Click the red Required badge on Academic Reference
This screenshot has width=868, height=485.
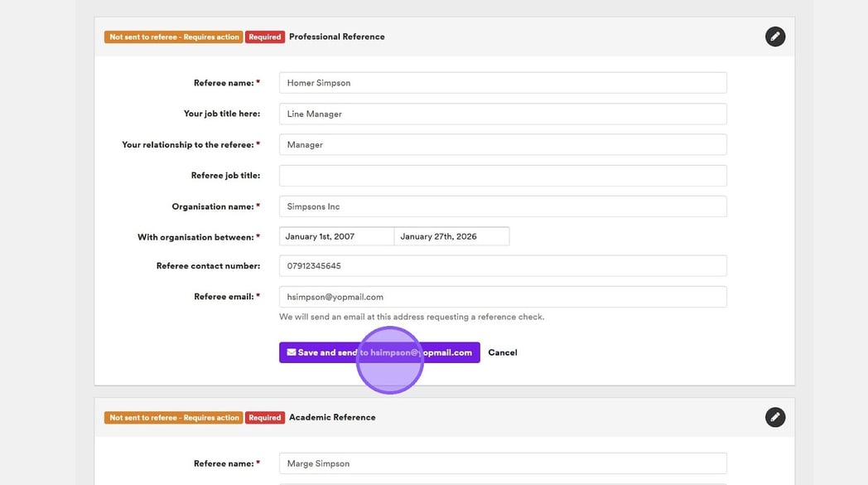pyautogui.click(x=265, y=418)
